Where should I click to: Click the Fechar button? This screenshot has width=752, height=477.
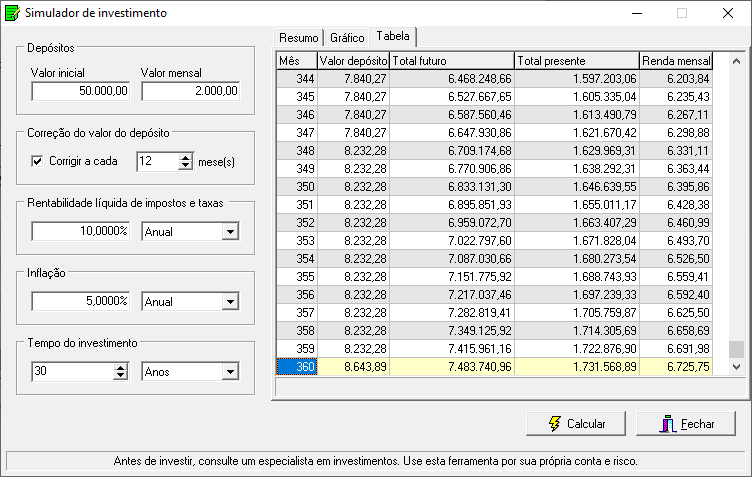point(686,424)
